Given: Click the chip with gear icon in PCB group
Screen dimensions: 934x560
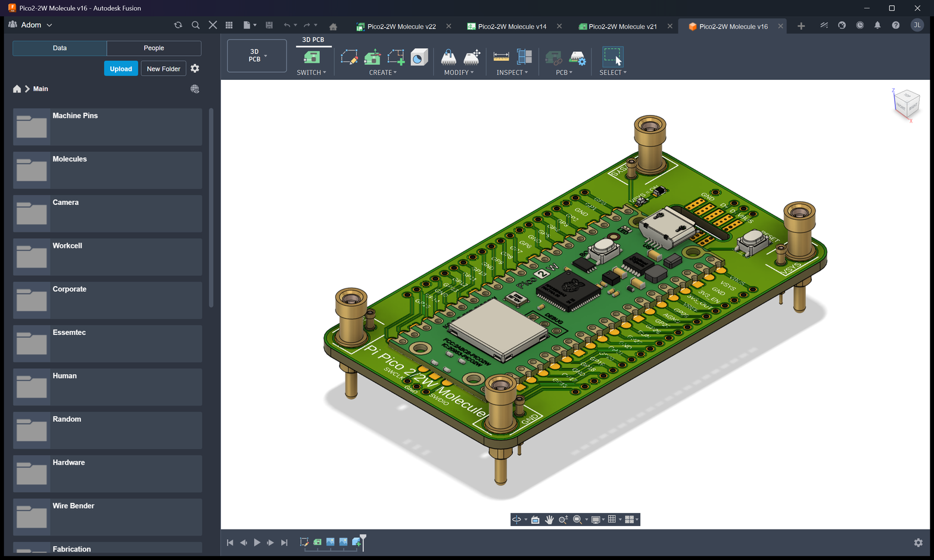Looking at the screenshot, I should 577,57.
